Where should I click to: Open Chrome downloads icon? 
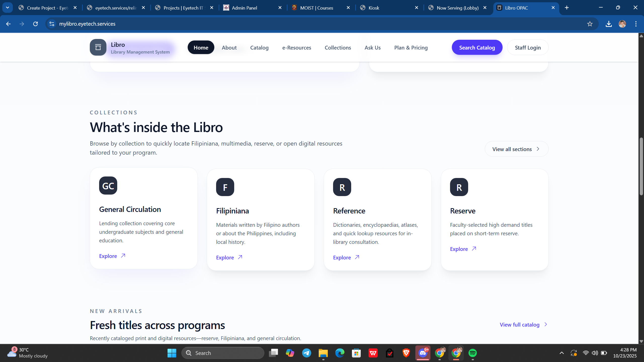coord(609,24)
